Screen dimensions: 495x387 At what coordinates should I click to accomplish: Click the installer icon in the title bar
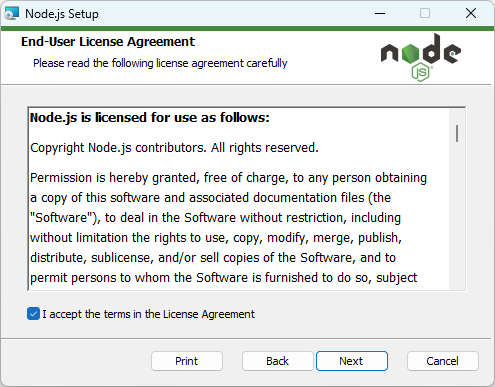tap(11, 14)
